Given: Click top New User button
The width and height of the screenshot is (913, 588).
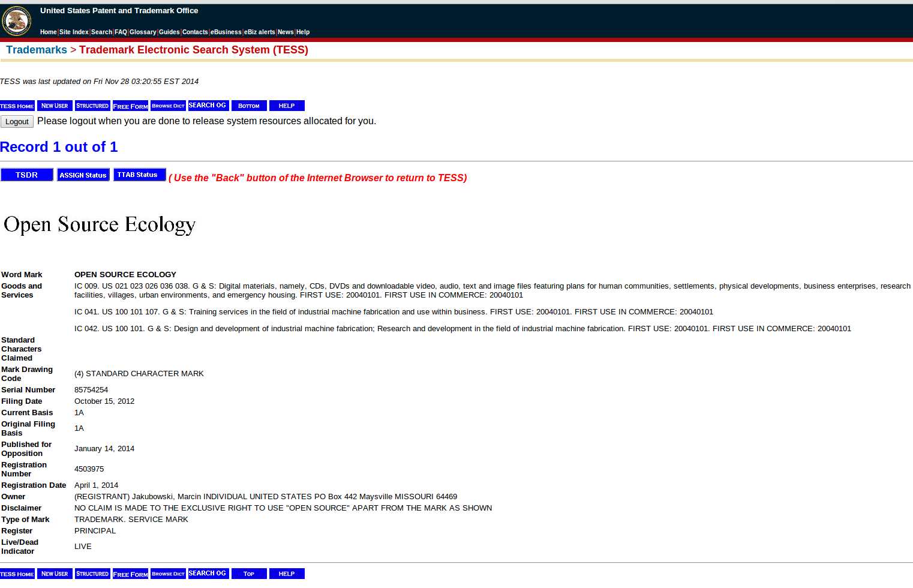Looking at the screenshot, I should (55, 106).
